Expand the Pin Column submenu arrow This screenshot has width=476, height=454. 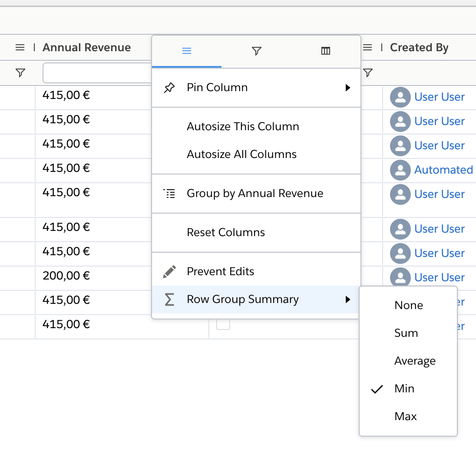coord(347,88)
